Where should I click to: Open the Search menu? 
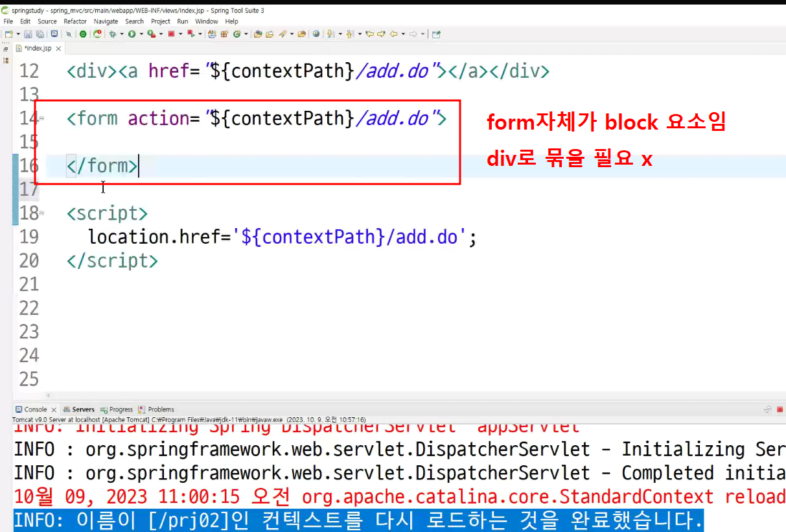point(135,21)
